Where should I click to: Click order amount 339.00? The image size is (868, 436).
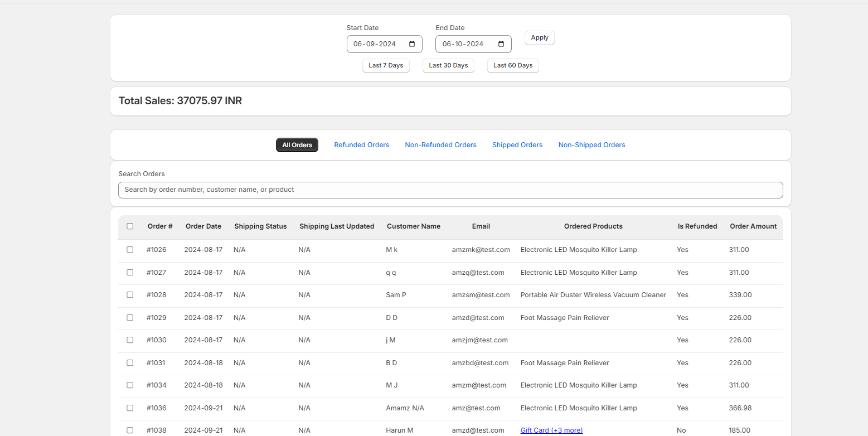pos(740,295)
